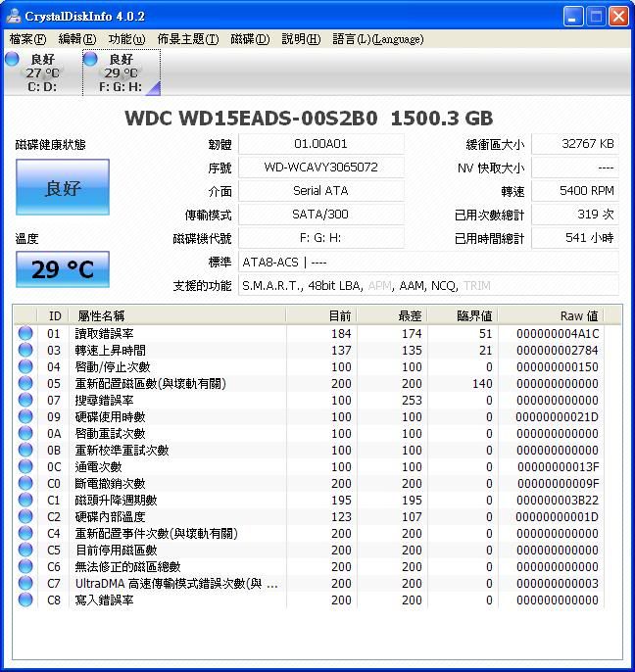Open the 佈景主題 menu
Screen dimensions: 635x672
[187, 39]
